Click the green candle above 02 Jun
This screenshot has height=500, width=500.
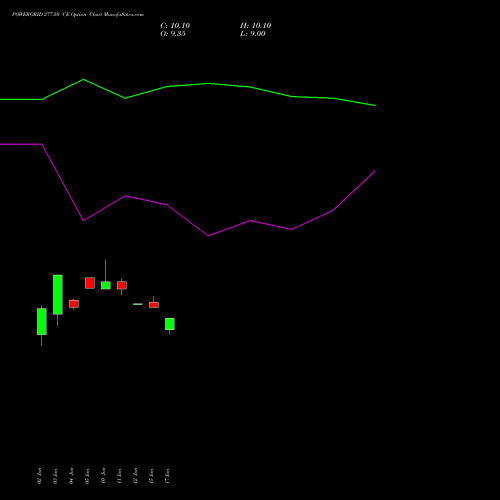pos(42,321)
